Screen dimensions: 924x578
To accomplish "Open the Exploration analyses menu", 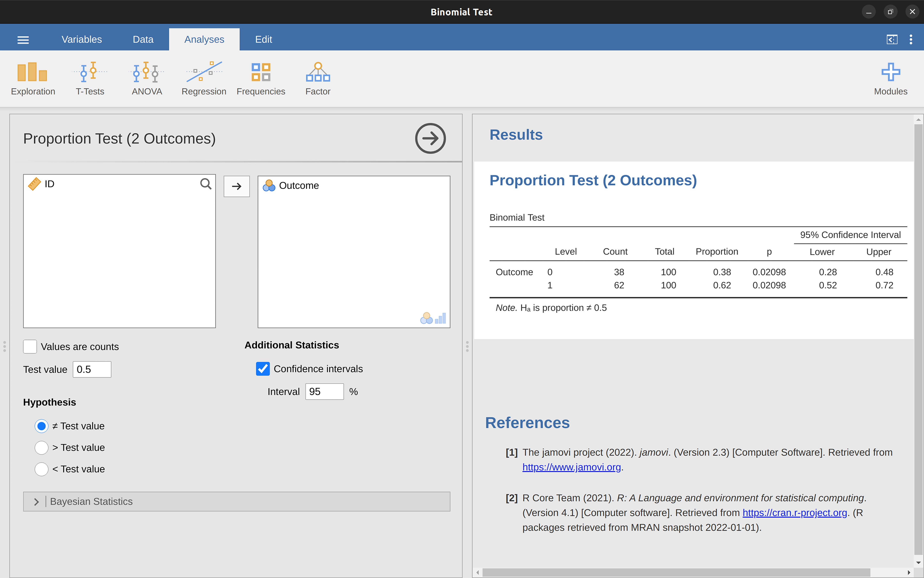I will tap(33, 78).
